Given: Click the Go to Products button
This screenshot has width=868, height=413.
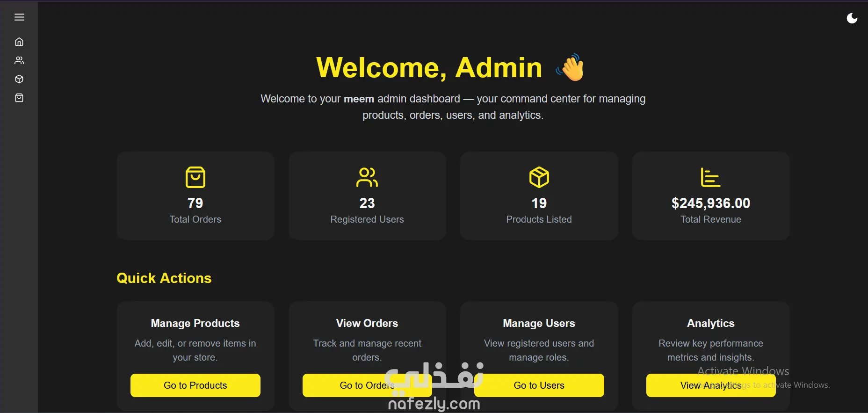Looking at the screenshot, I should coord(195,385).
